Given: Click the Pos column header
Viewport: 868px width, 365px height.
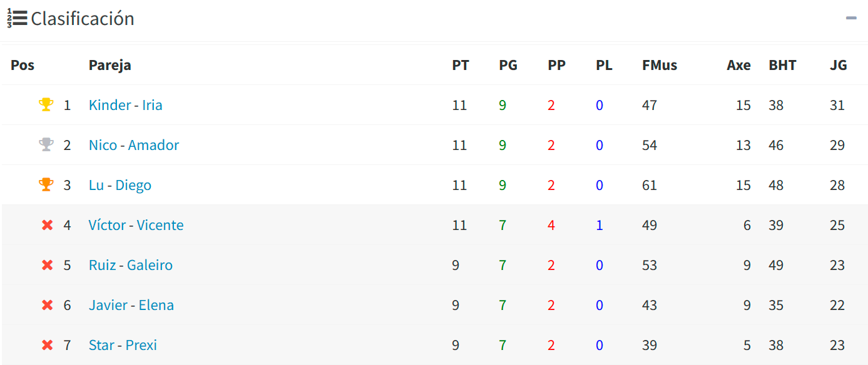Looking at the screenshot, I should (x=23, y=64).
